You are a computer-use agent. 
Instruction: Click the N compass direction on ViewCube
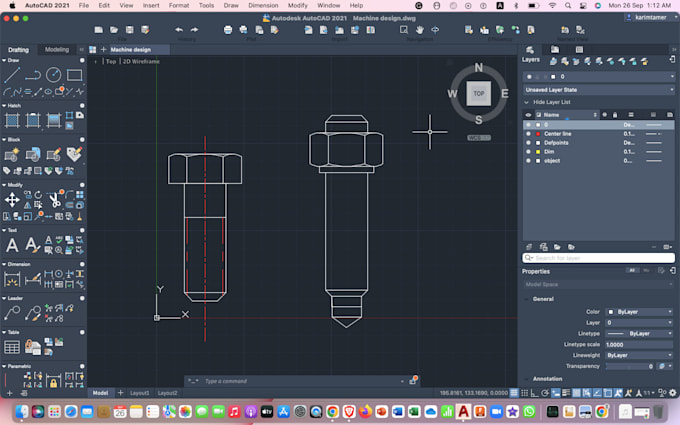coord(478,67)
